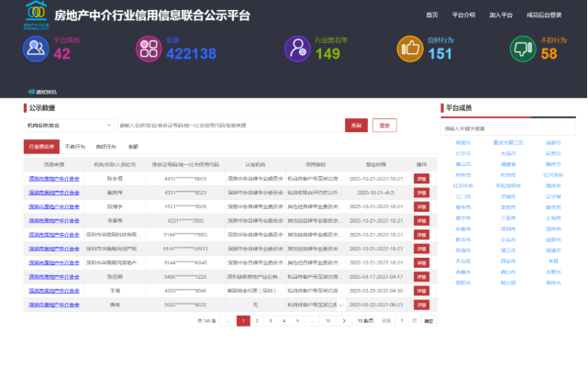Open 详情 for ID ending UW13

click(421, 249)
